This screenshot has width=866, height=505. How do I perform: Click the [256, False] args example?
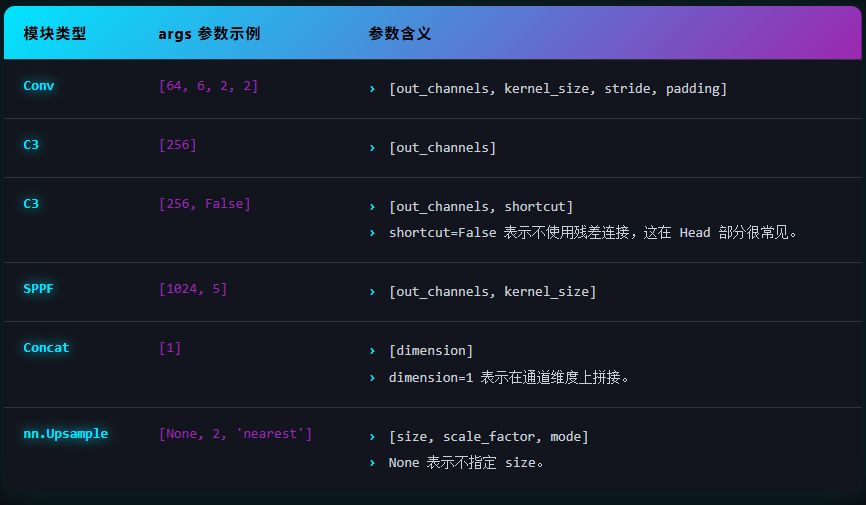[x=204, y=204]
